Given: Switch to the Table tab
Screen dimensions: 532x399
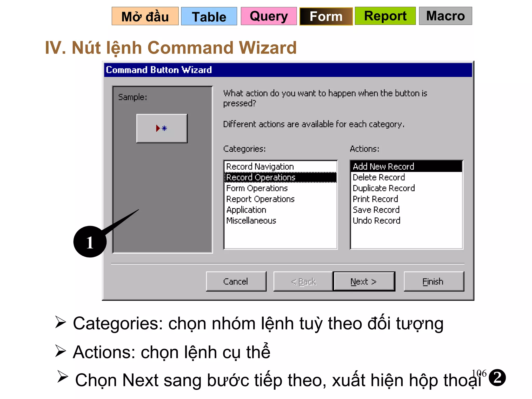Looking at the screenshot, I should click(x=209, y=16).
